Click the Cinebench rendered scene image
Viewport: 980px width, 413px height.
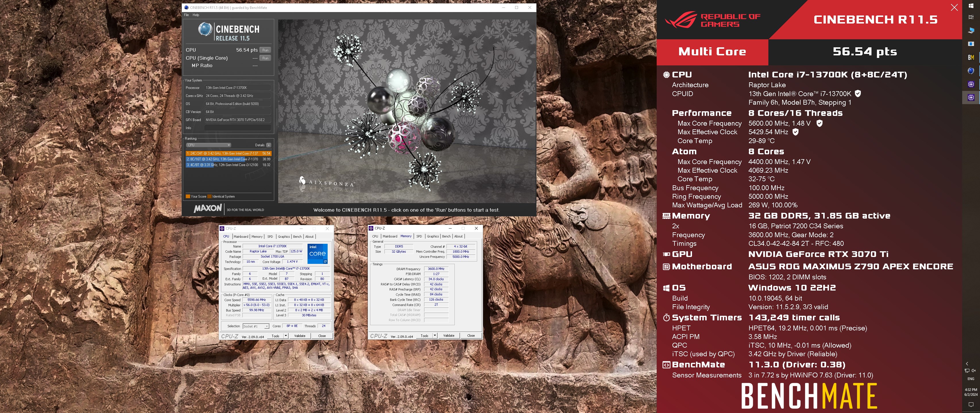(x=407, y=111)
